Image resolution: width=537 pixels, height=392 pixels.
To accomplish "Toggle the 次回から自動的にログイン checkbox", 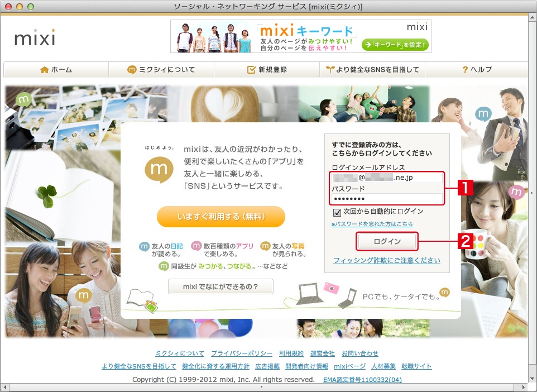I will (x=337, y=212).
